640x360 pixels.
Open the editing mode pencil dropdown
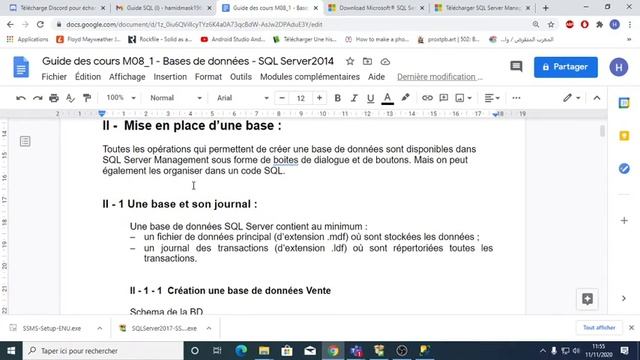pyautogui.click(x=572, y=98)
